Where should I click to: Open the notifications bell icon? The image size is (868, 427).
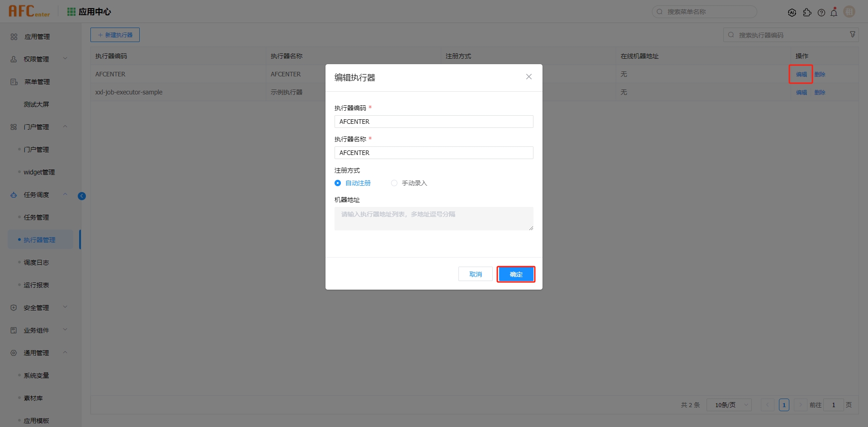(834, 12)
